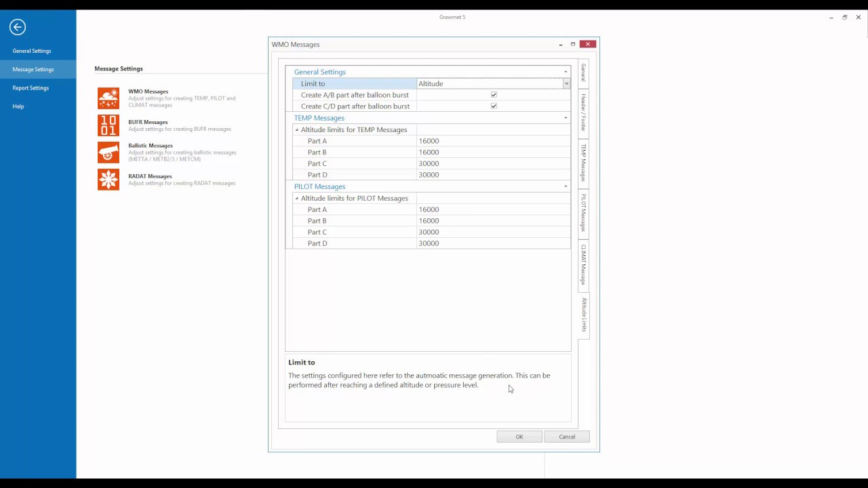Switch to the General vertical tab
Viewport: 868px width, 488px height.
[583, 73]
